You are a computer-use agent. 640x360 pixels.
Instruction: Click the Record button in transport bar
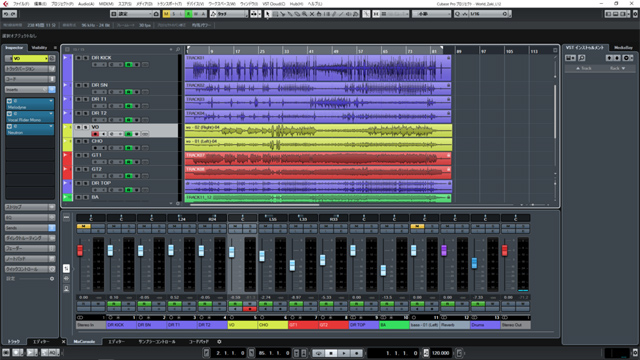[356, 353]
